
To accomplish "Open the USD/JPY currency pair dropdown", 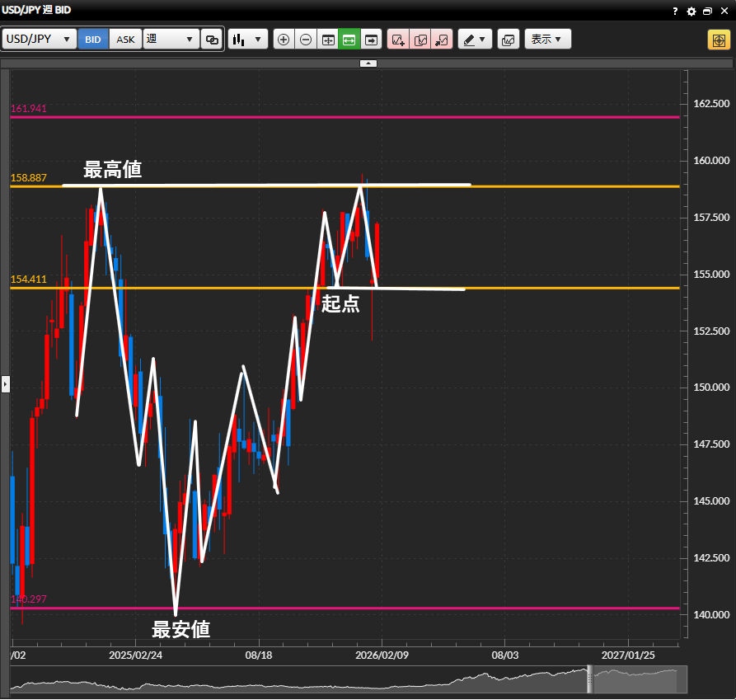I will [x=40, y=40].
